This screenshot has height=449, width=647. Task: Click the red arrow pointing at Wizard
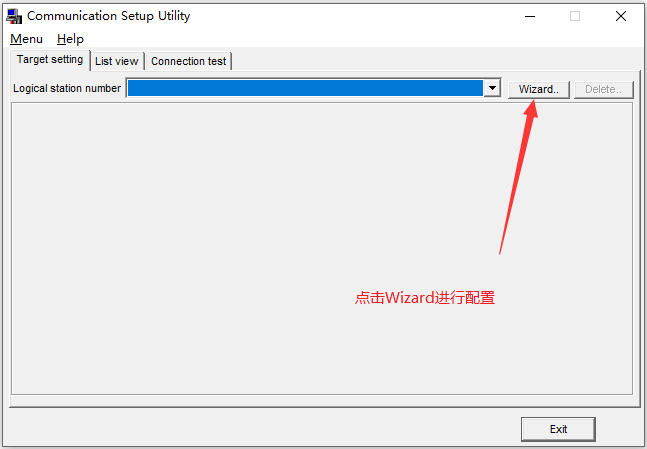pyautogui.click(x=519, y=177)
